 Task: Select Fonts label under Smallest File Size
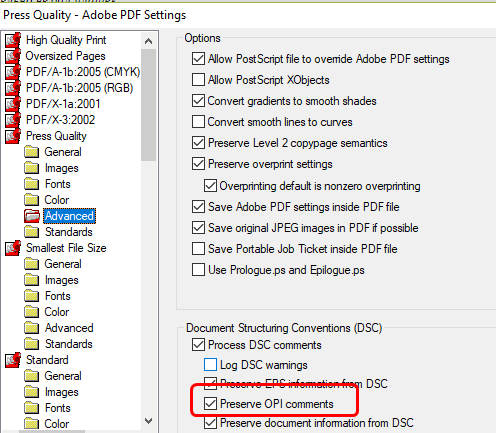(x=58, y=296)
